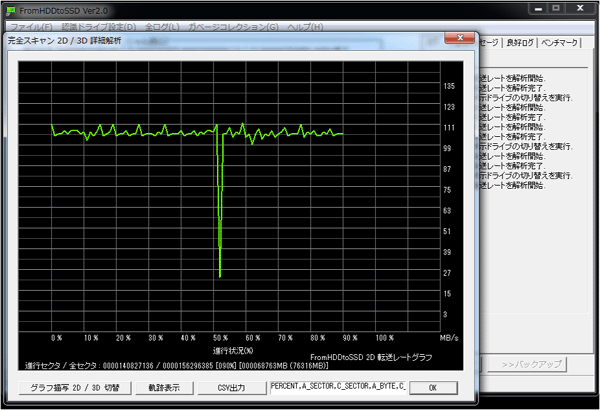This screenshot has width=600, height=410.
Task: Open the ヘルプ(H) menu
Action: click(305, 27)
